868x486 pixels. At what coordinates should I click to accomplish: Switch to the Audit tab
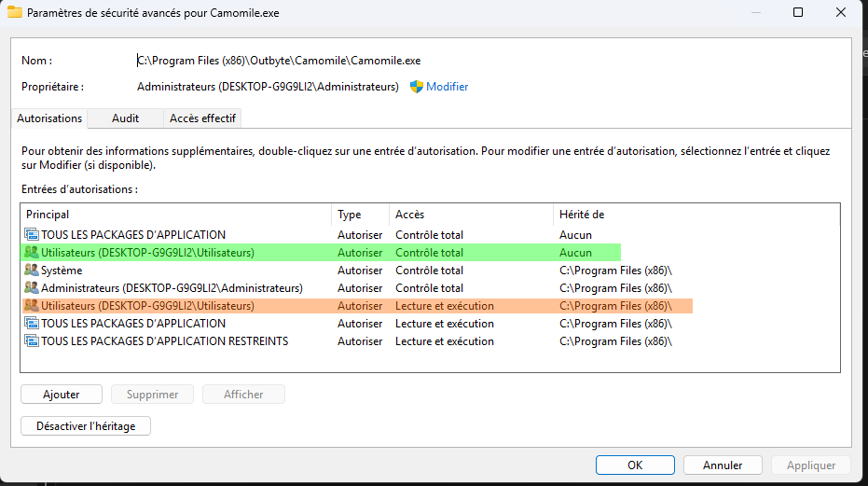click(125, 118)
